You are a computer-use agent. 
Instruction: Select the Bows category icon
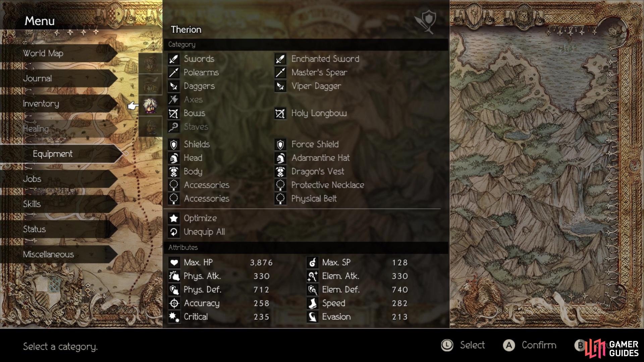(174, 113)
